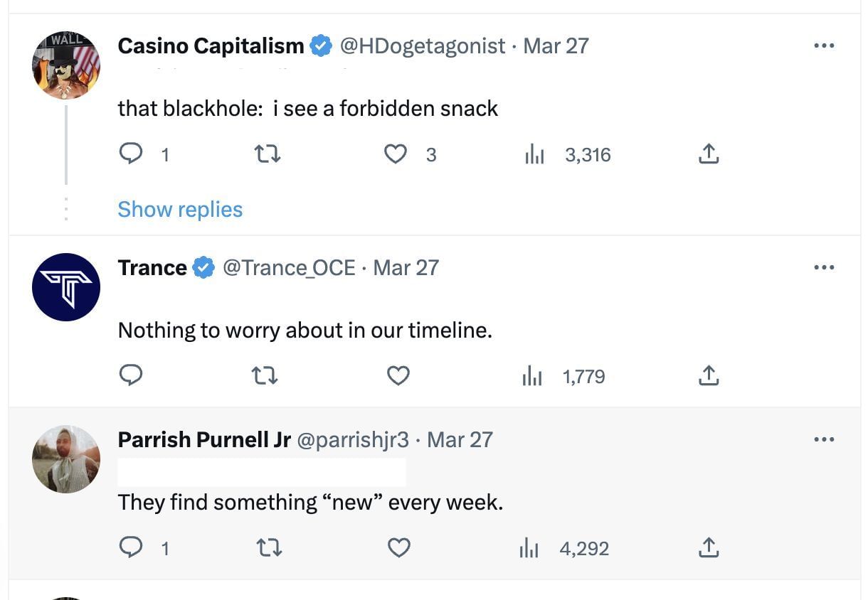This screenshot has height=600, width=868.
Task: Open Trance's profile avatar
Action: (66, 287)
